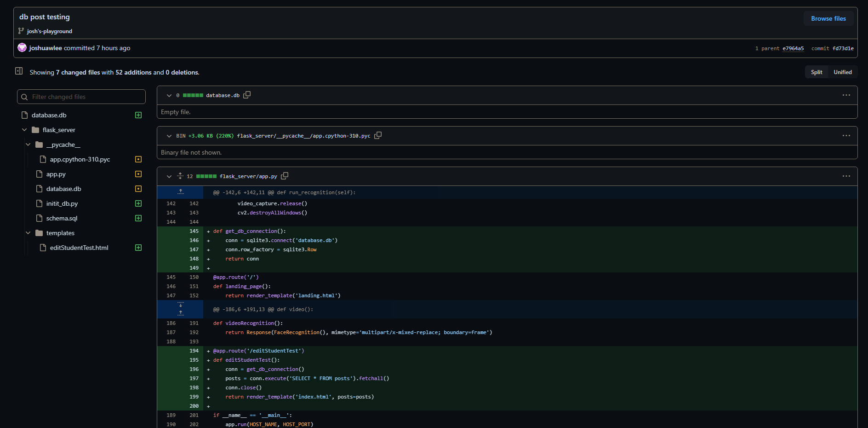
Task: Toggle the file tree sidebar icon
Action: (19, 71)
